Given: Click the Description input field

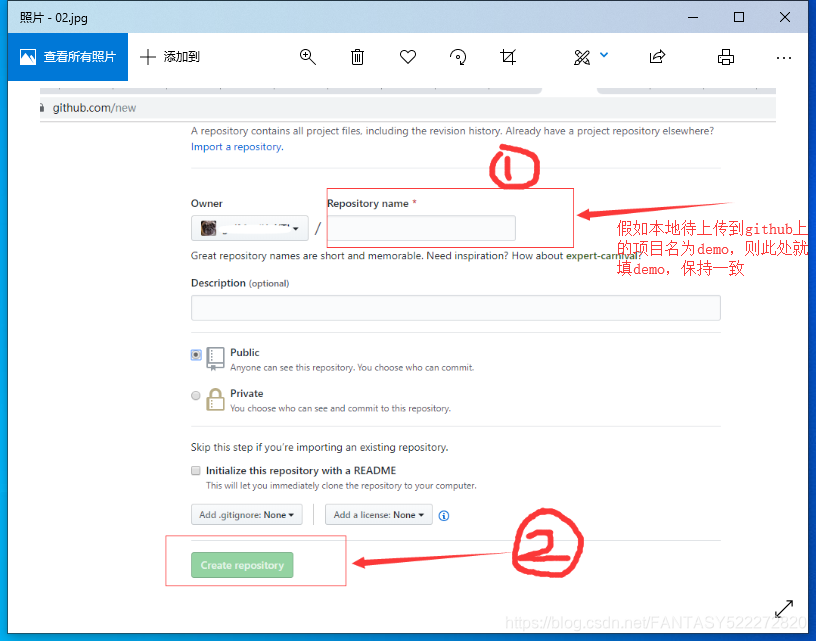Looking at the screenshot, I should (455, 308).
